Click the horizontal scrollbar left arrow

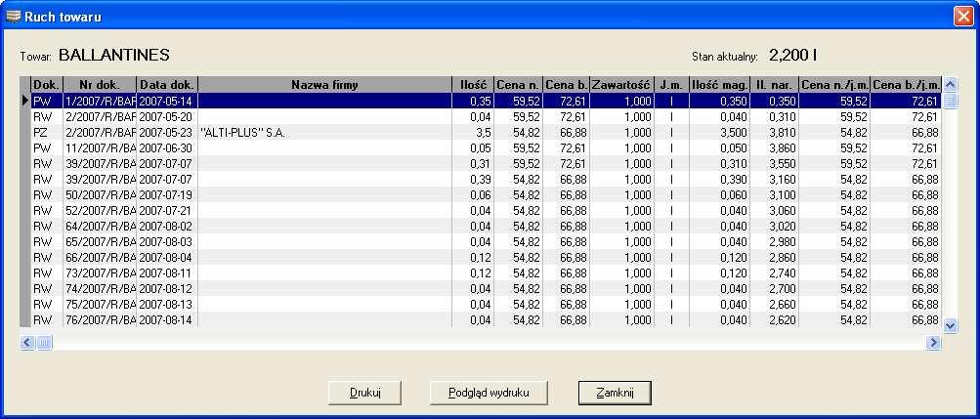pos(27,342)
